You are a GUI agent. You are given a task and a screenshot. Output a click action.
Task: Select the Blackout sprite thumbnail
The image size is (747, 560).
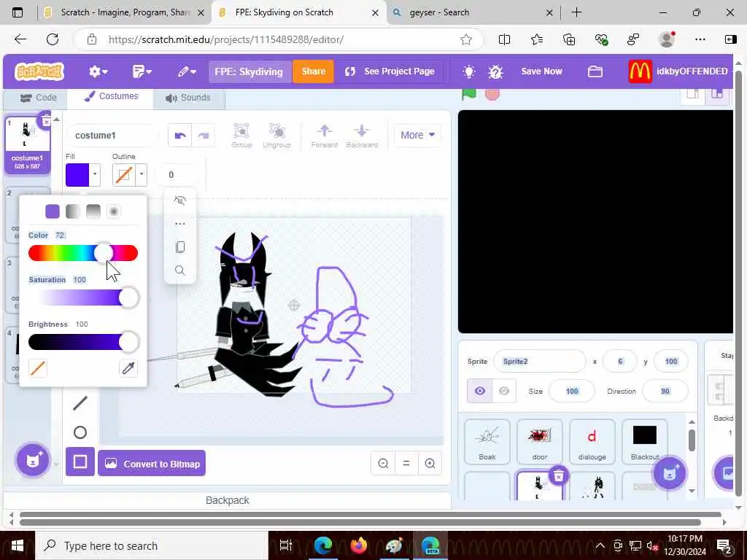pyautogui.click(x=645, y=441)
